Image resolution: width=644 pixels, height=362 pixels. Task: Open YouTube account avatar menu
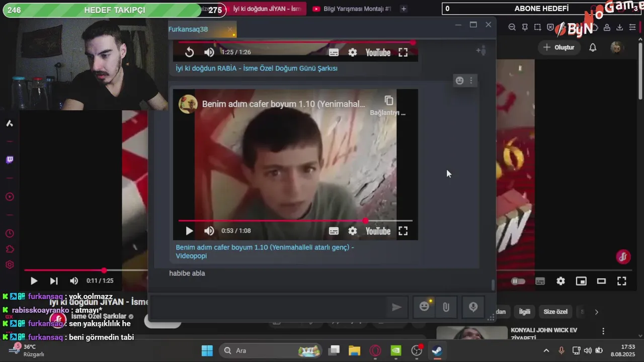tap(616, 47)
